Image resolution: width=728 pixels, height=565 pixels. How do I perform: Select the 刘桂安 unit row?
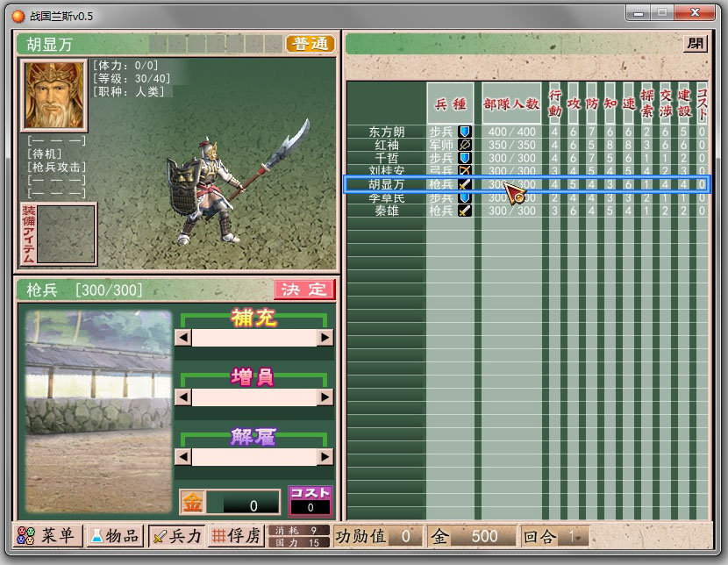click(x=527, y=170)
